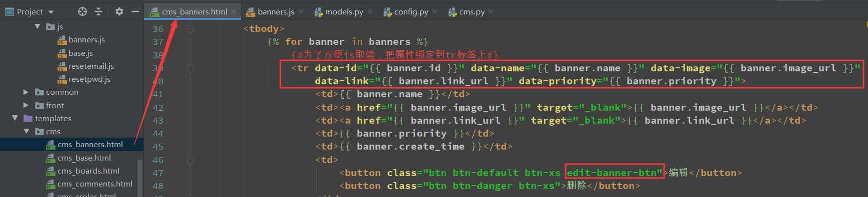Close the banners.js tab
Image resolution: width=868 pixels, height=197 pixels.
click(301, 11)
